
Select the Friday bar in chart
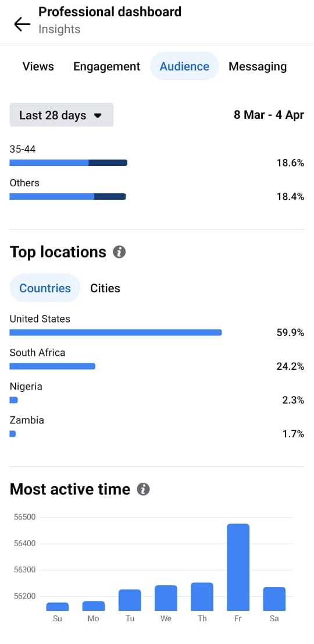click(238, 567)
